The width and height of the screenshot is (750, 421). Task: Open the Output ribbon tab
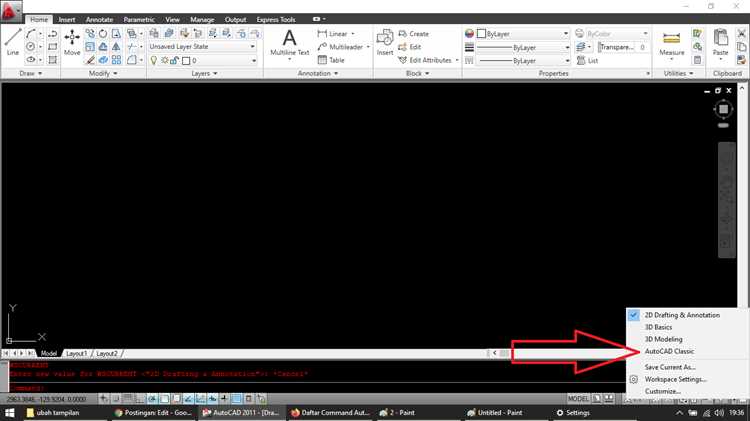tap(235, 20)
